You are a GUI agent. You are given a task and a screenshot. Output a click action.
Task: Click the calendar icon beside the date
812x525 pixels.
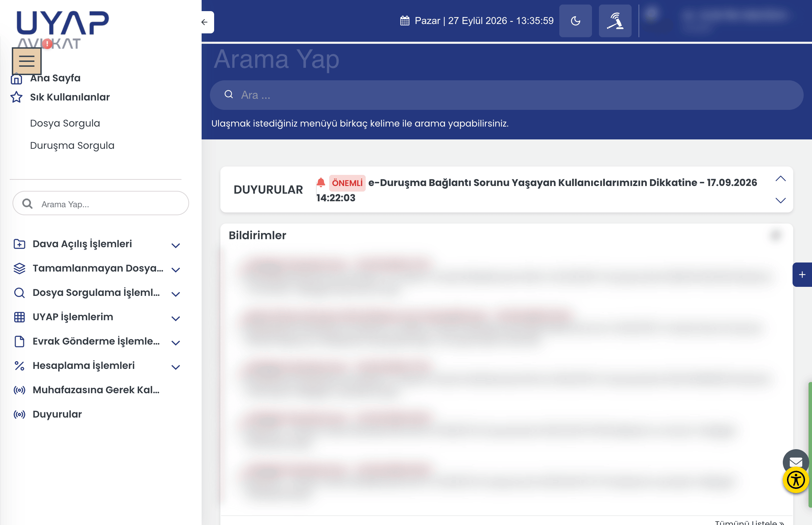click(405, 21)
